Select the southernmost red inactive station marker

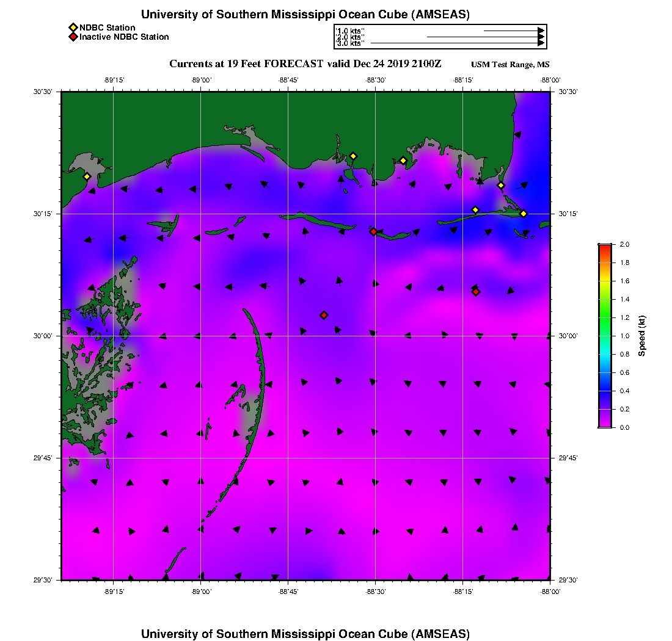pyautogui.click(x=324, y=315)
